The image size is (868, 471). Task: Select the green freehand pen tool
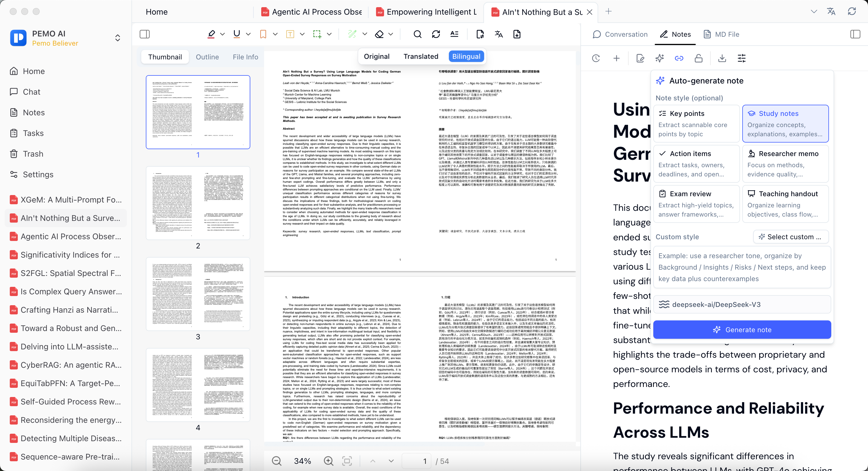click(x=352, y=34)
